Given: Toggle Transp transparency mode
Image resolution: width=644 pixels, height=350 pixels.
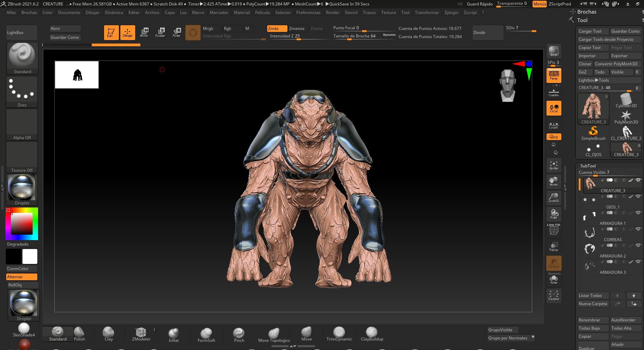Looking at the screenshot, I should point(554,247).
